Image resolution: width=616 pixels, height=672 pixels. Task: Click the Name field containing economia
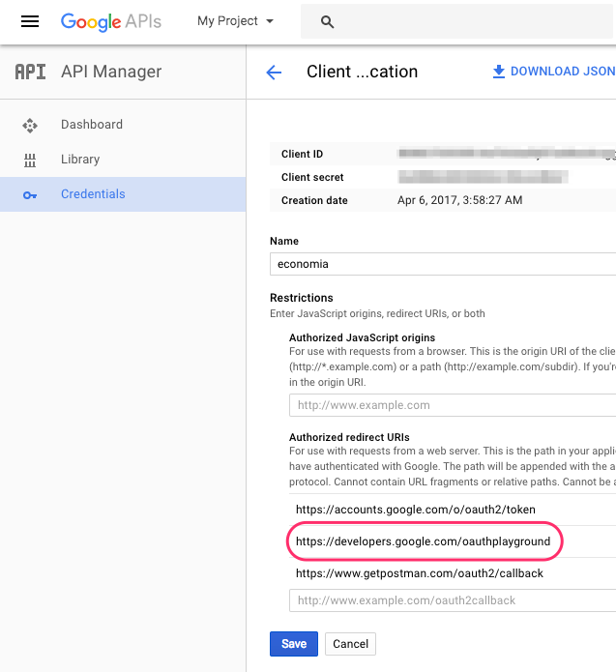click(443, 264)
